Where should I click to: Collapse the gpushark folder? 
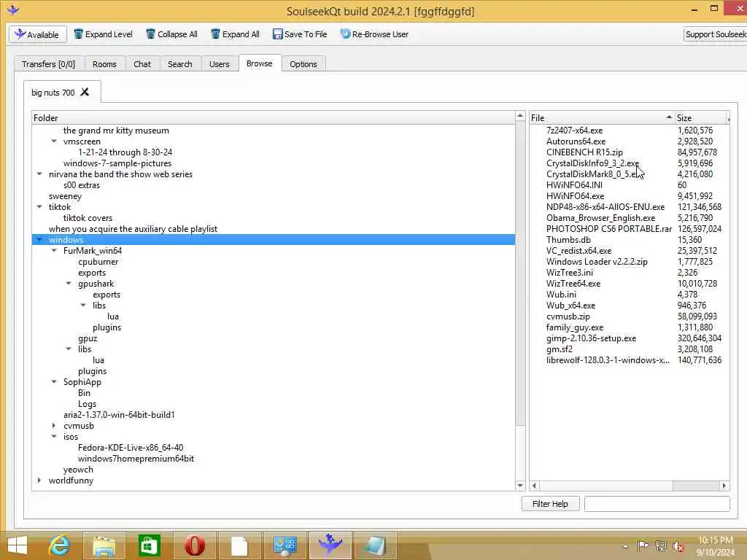point(69,284)
